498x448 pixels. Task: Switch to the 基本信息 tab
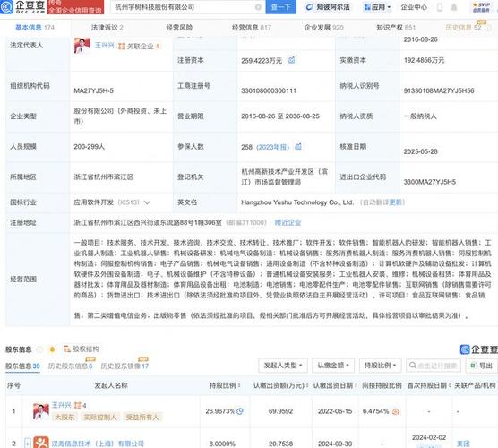click(x=35, y=28)
